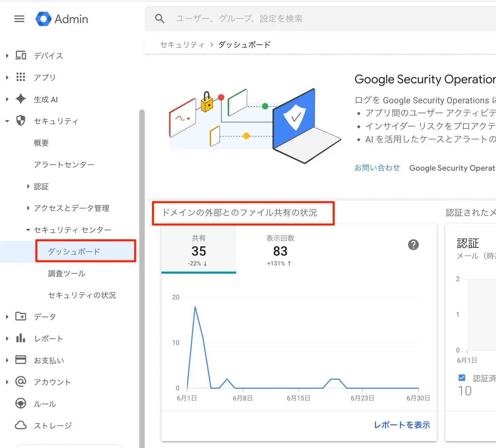Click the Google Admin logo
The image size is (496, 448).
pos(62,19)
